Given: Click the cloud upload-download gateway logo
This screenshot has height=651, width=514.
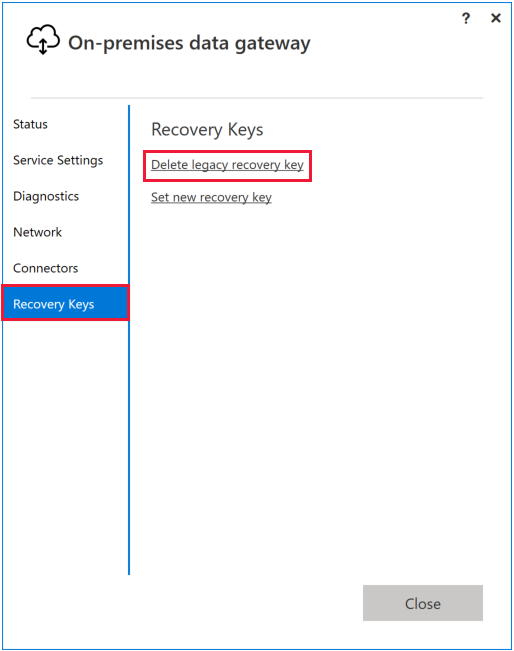Looking at the screenshot, I should coord(43,39).
